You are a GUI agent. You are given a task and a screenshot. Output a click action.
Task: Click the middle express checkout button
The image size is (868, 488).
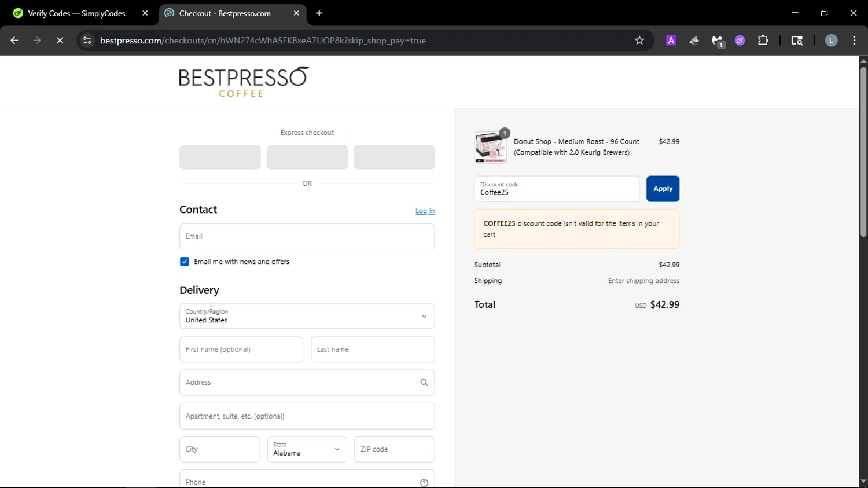point(307,157)
